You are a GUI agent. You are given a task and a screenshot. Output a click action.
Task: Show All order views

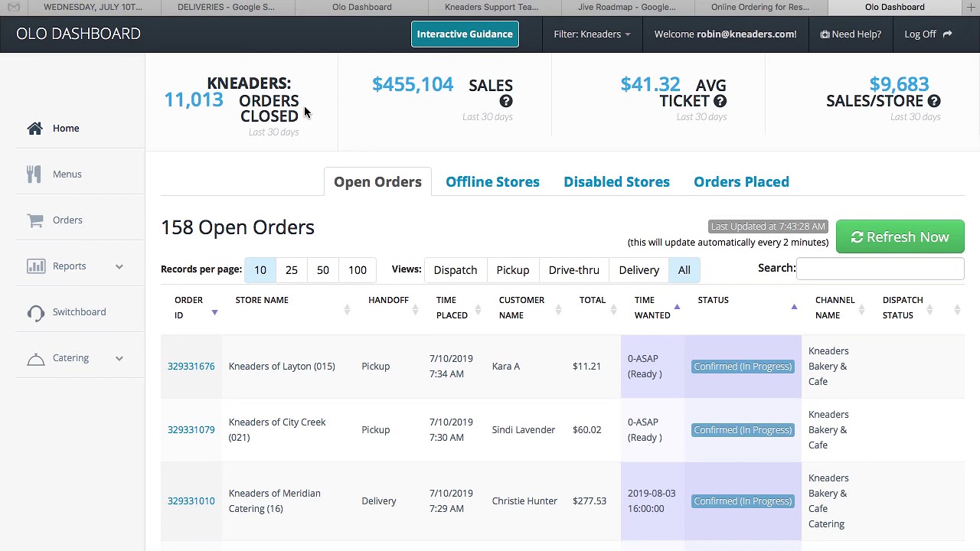[x=684, y=270]
